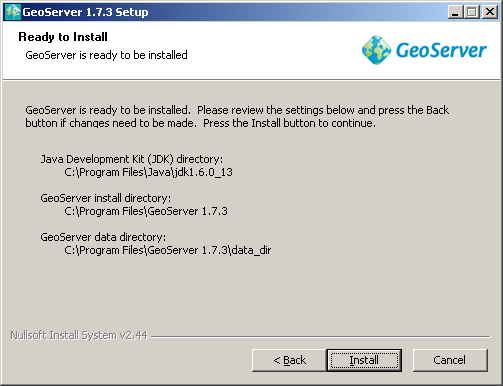The image size is (503, 386).
Task: Cancel the GeoServer setup
Action: pyautogui.click(x=450, y=360)
